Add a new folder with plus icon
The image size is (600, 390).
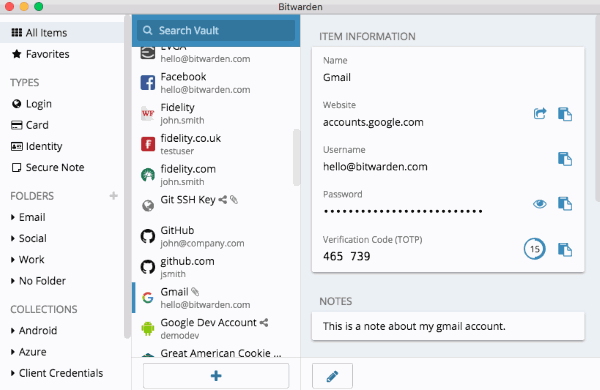[x=114, y=196]
